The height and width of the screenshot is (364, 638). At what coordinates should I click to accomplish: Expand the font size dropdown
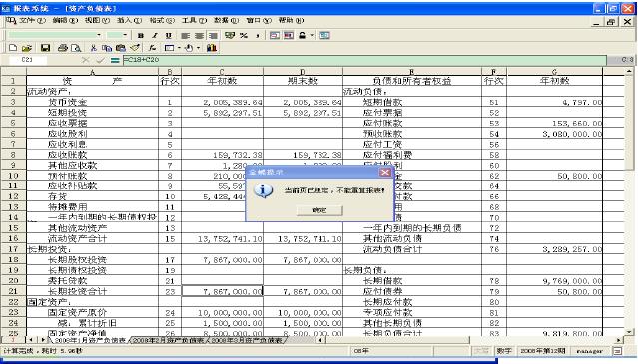coord(125,35)
